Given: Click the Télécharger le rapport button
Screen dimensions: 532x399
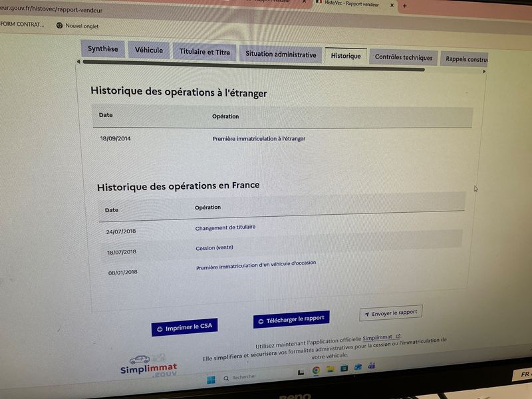Looking at the screenshot, I should click(x=291, y=320).
